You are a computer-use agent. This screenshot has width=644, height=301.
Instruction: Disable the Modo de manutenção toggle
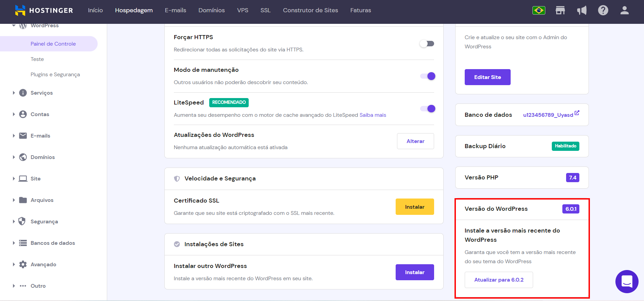pos(428,76)
